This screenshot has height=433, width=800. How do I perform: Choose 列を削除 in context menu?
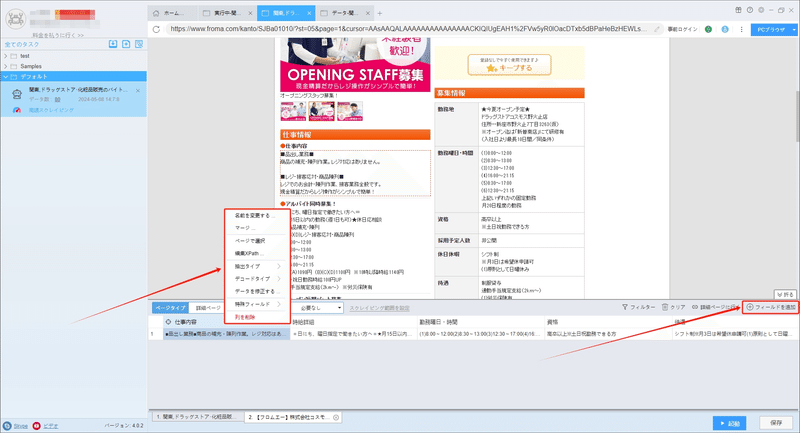(x=257, y=317)
